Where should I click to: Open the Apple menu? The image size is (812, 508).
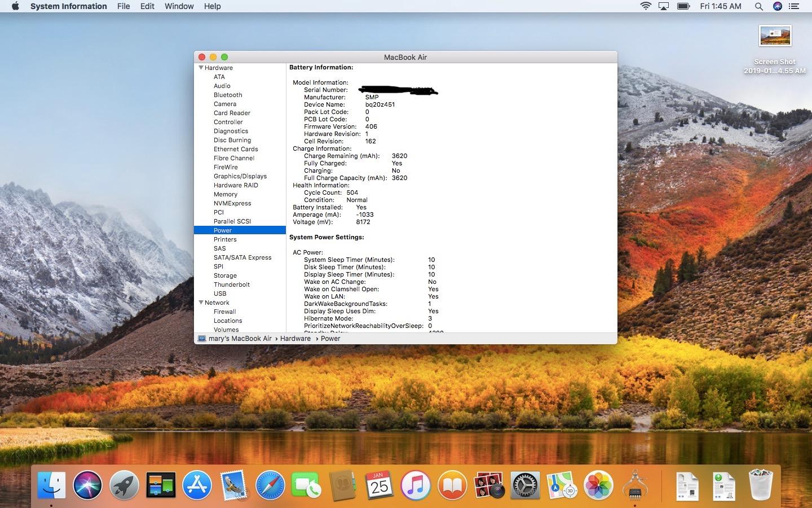point(15,6)
